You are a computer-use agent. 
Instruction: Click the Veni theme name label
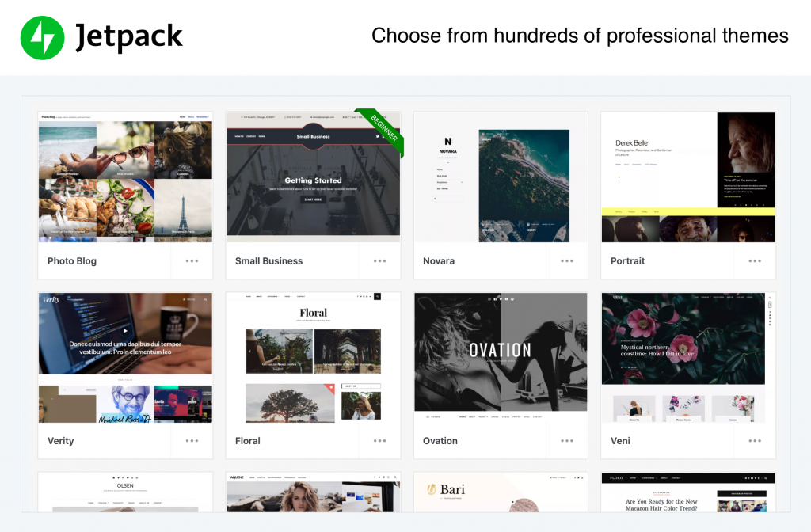pyautogui.click(x=620, y=441)
